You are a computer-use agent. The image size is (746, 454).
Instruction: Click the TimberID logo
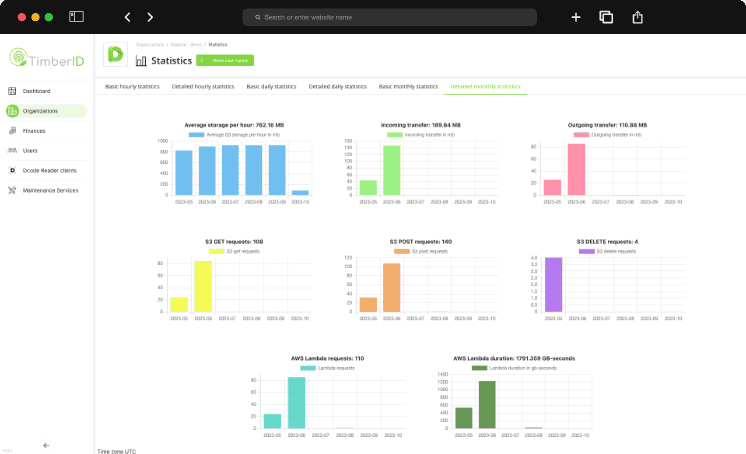(47, 58)
